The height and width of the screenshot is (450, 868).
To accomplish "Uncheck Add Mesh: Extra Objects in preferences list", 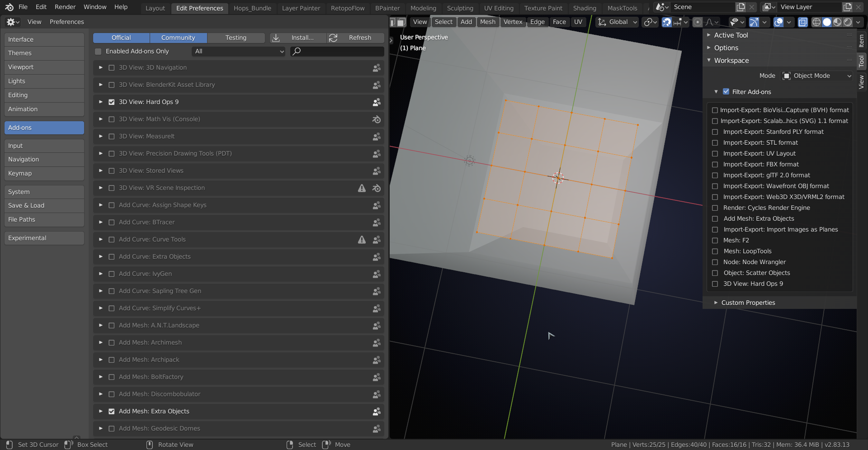I will click(112, 412).
